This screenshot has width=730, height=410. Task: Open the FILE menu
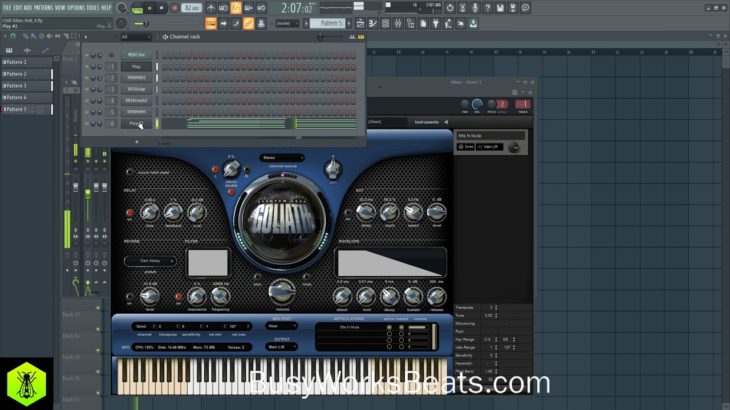[x=7, y=8]
